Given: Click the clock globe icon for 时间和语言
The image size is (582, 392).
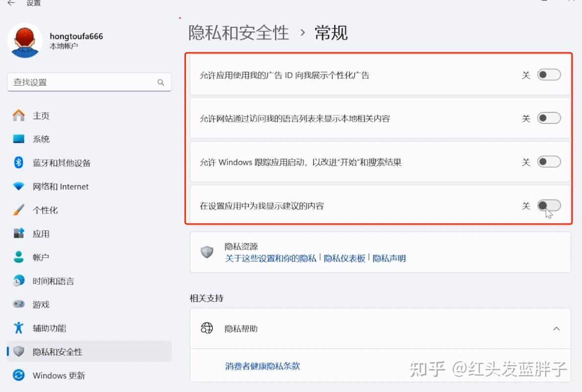Looking at the screenshot, I should pyautogui.click(x=19, y=280).
